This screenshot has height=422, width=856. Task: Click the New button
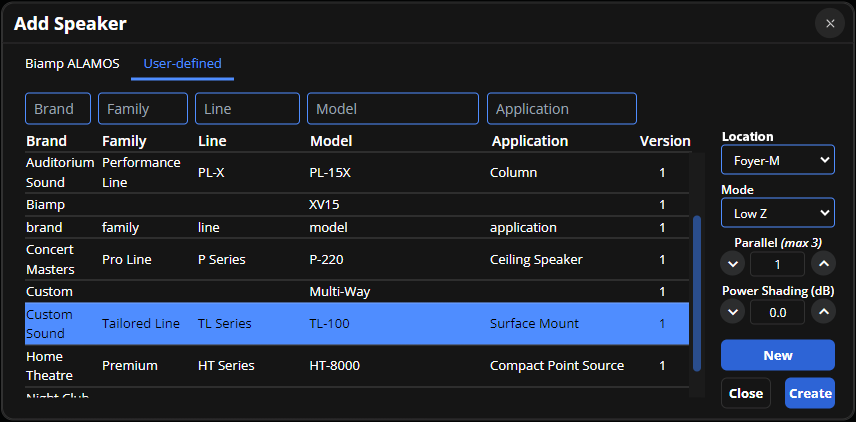click(x=777, y=355)
